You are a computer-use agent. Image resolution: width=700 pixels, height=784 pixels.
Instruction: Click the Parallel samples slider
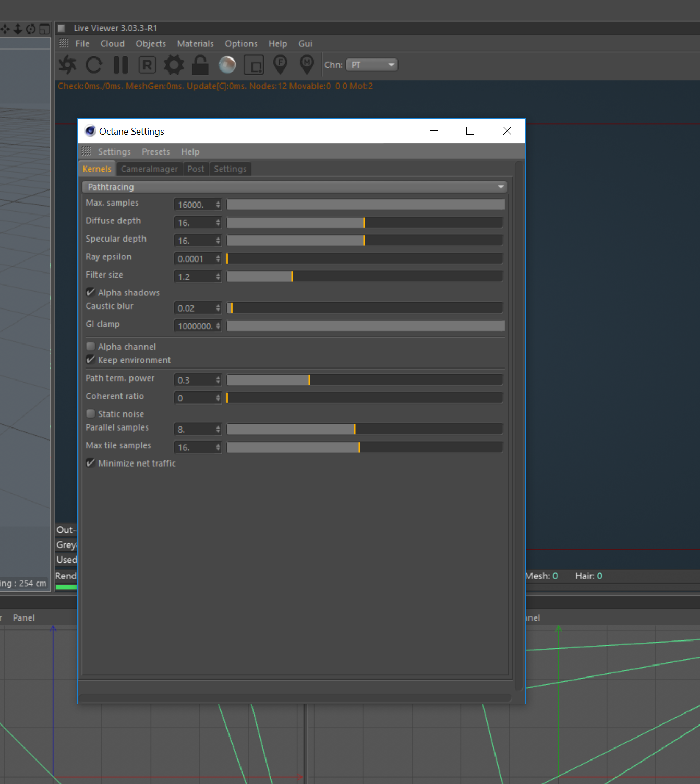pyautogui.click(x=365, y=430)
